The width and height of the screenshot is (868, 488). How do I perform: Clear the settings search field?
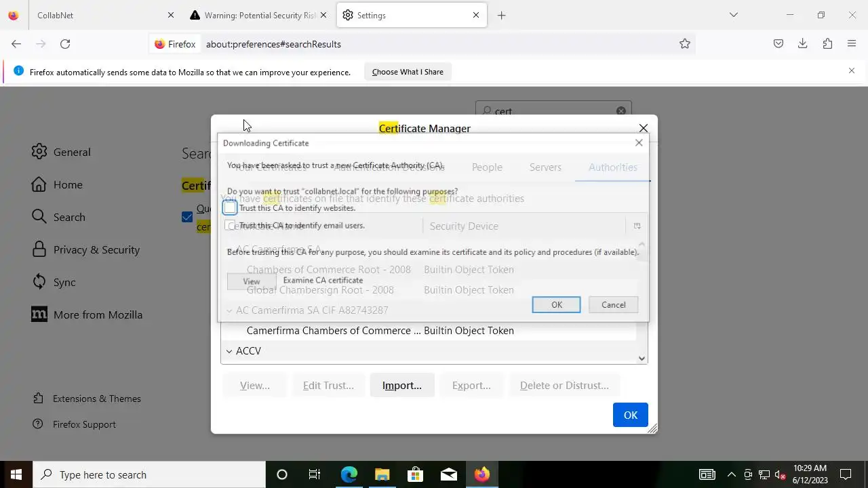click(620, 111)
